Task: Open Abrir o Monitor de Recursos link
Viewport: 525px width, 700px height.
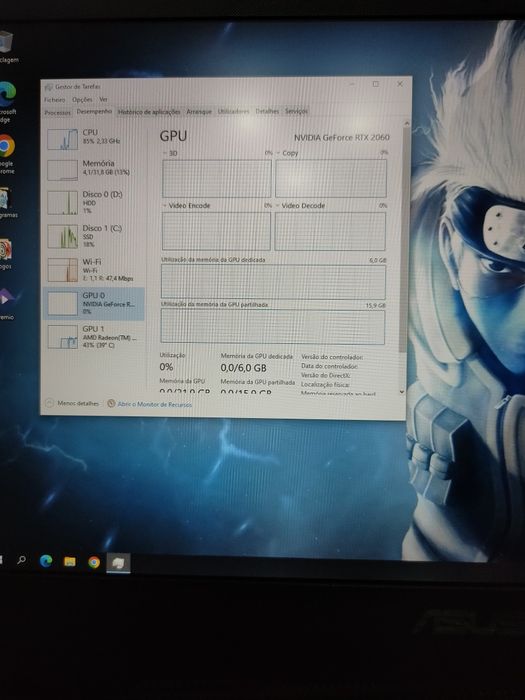Action: click(x=154, y=404)
